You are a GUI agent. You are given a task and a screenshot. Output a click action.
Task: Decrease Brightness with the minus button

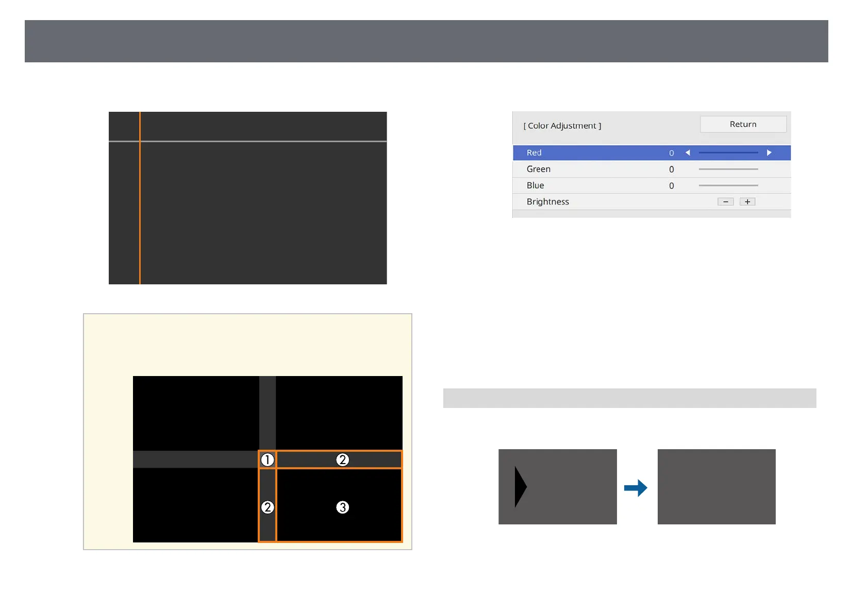tap(725, 202)
